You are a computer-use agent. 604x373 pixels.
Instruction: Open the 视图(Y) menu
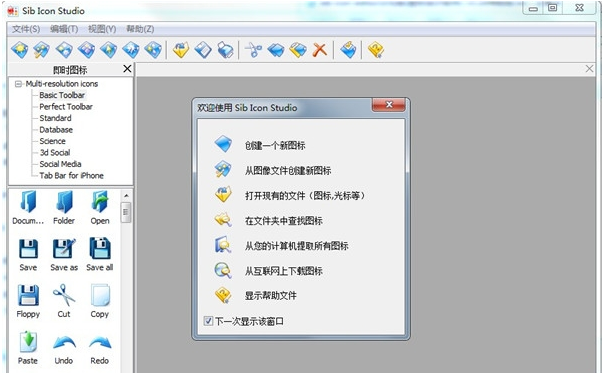102,29
